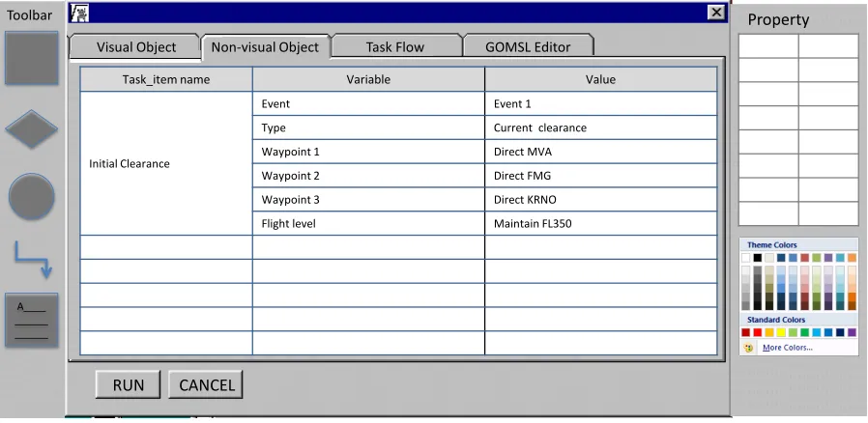Pick the gold-orange standard color swatch
This screenshot has height=423, width=868.
click(x=768, y=332)
